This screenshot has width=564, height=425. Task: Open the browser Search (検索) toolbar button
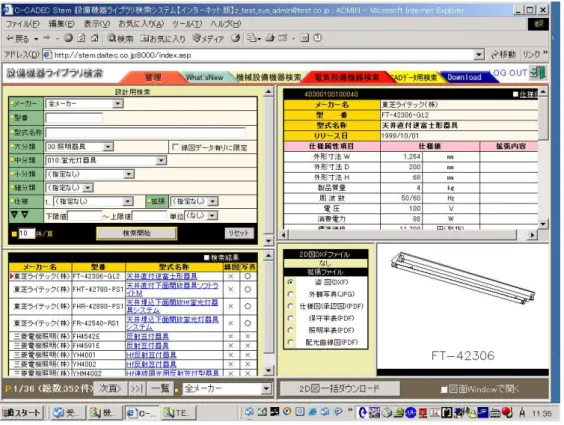point(120,38)
